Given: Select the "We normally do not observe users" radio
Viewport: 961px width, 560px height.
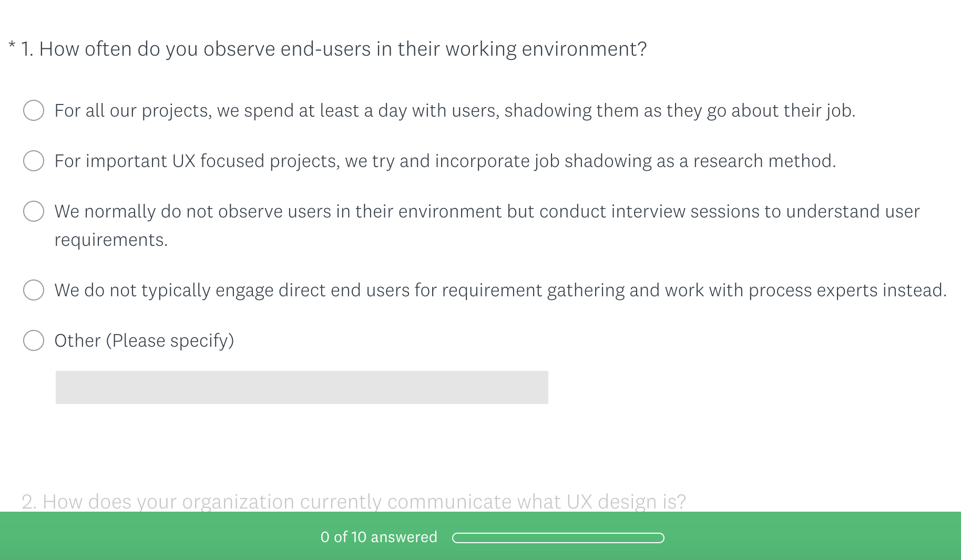Looking at the screenshot, I should coord(34,211).
